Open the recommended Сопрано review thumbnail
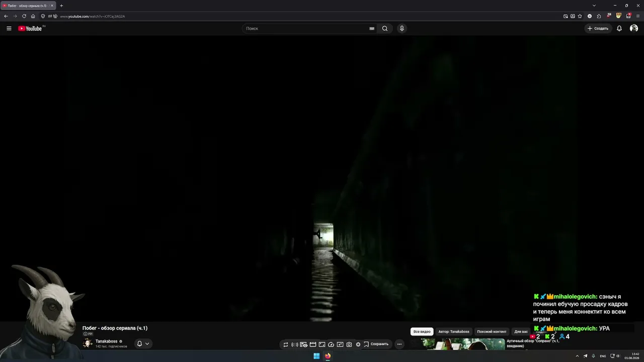 pos(463,344)
